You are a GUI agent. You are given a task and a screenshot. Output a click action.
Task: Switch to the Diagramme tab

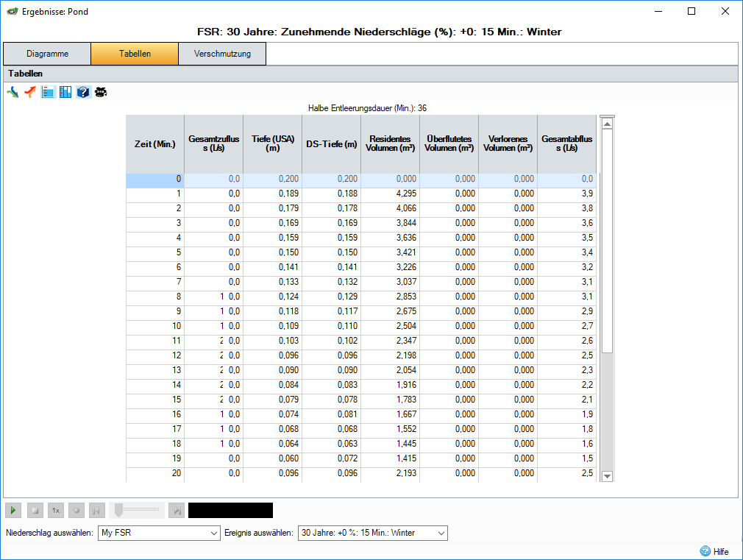pos(47,54)
